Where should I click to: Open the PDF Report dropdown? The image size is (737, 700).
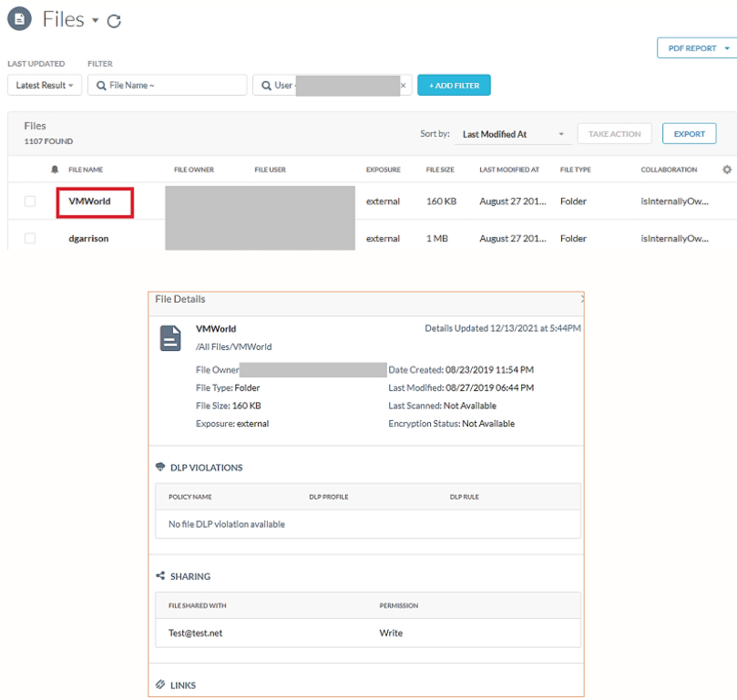(x=698, y=48)
